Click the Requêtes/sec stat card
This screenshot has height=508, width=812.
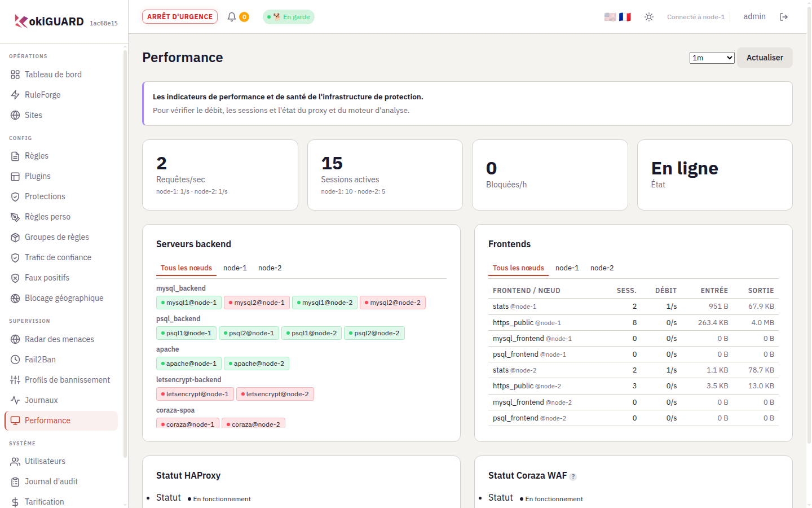point(220,175)
